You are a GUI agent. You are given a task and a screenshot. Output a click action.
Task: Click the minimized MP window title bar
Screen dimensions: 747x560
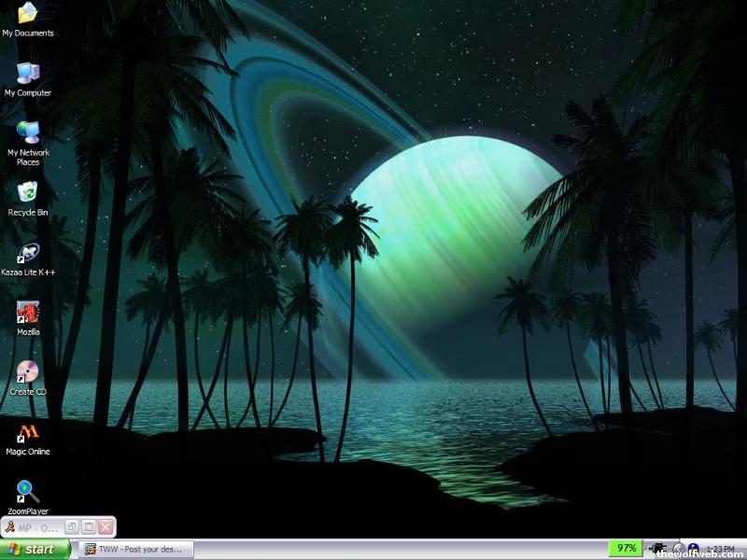tap(33, 527)
